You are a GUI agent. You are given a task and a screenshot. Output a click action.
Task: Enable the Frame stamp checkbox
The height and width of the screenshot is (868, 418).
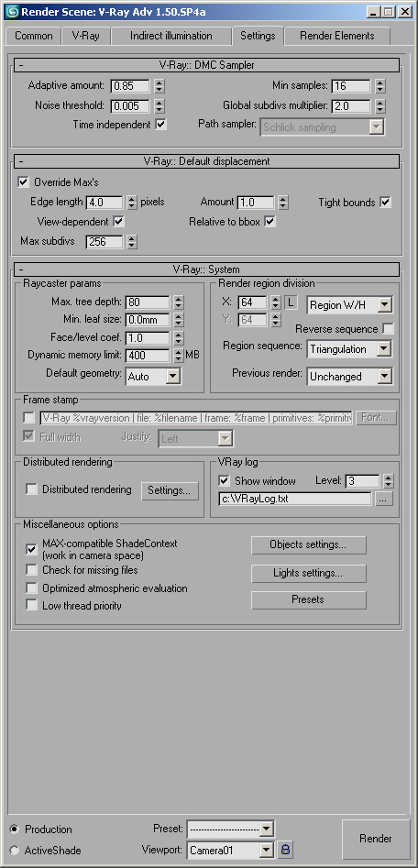click(28, 417)
